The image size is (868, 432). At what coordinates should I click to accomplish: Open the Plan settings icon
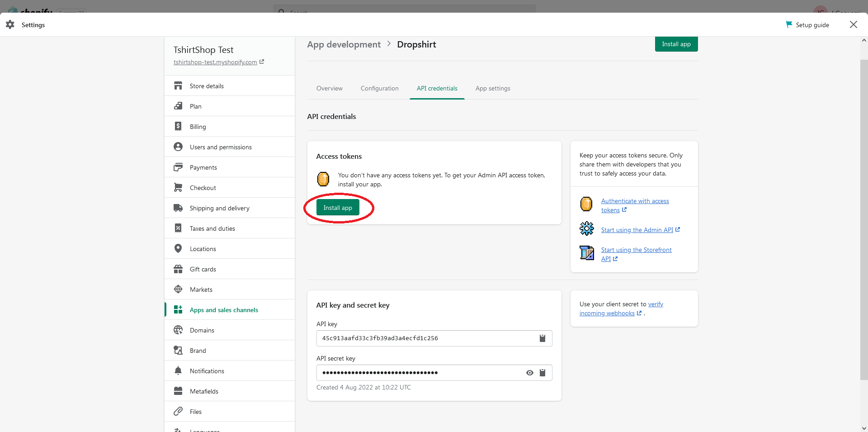click(178, 106)
